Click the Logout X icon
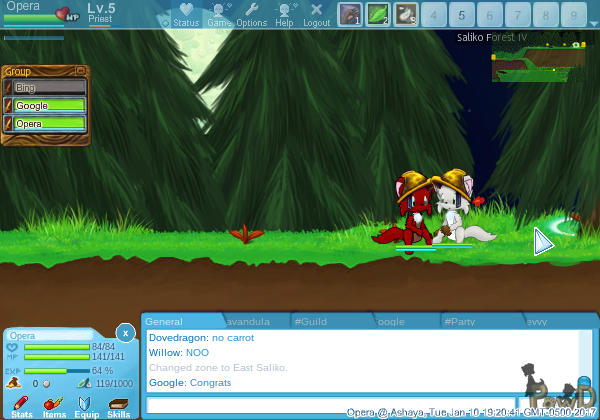Viewport: 600px width, 420px height. 316,15
